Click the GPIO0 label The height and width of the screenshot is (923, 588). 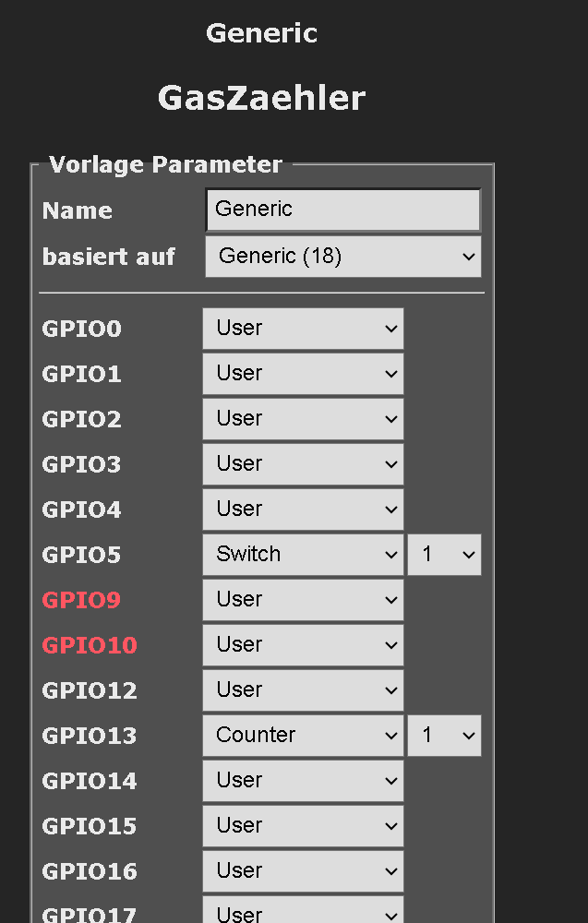[x=81, y=330]
